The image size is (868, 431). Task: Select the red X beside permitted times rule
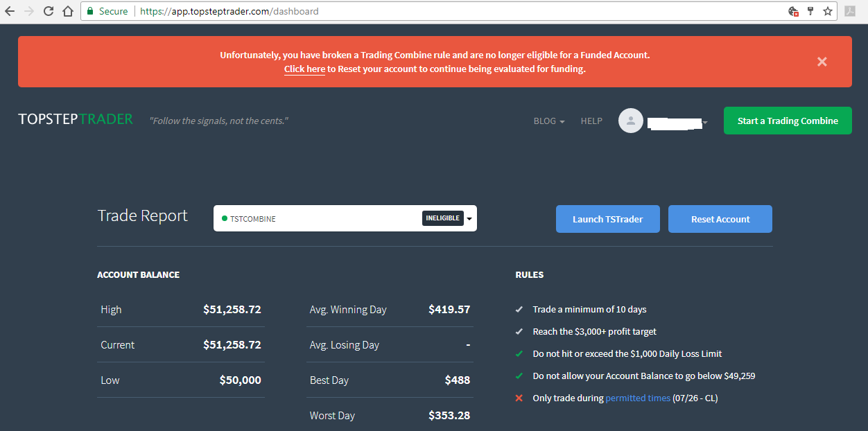pyautogui.click(x=519, y=398)
